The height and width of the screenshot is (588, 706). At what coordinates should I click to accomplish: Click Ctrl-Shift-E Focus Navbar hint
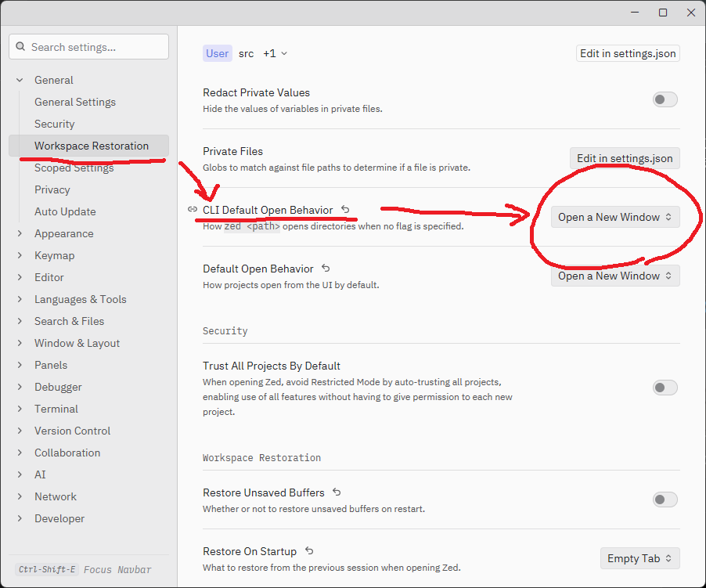85,569
